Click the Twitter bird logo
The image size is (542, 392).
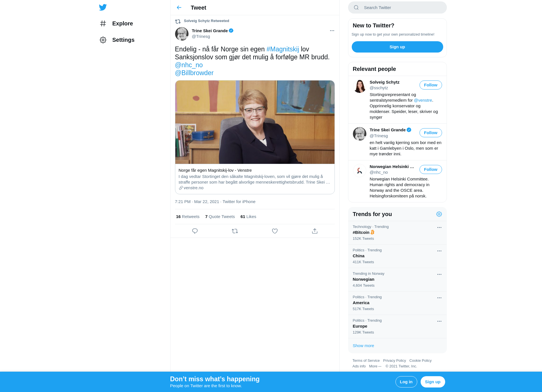click(103, 7)
